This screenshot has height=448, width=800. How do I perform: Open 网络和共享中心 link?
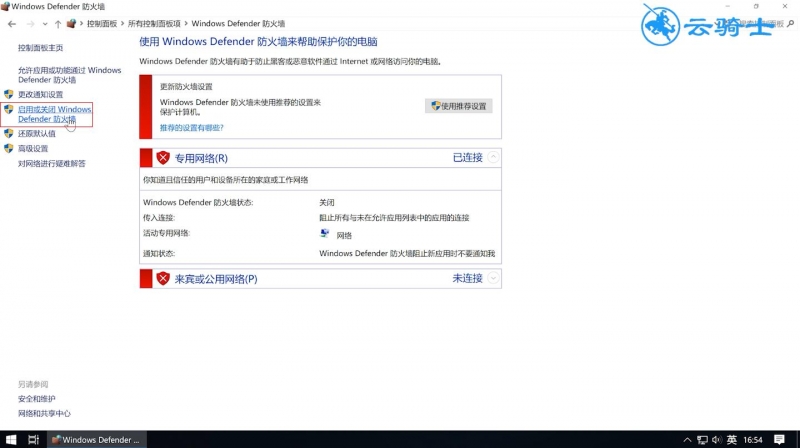click(44, 413)
